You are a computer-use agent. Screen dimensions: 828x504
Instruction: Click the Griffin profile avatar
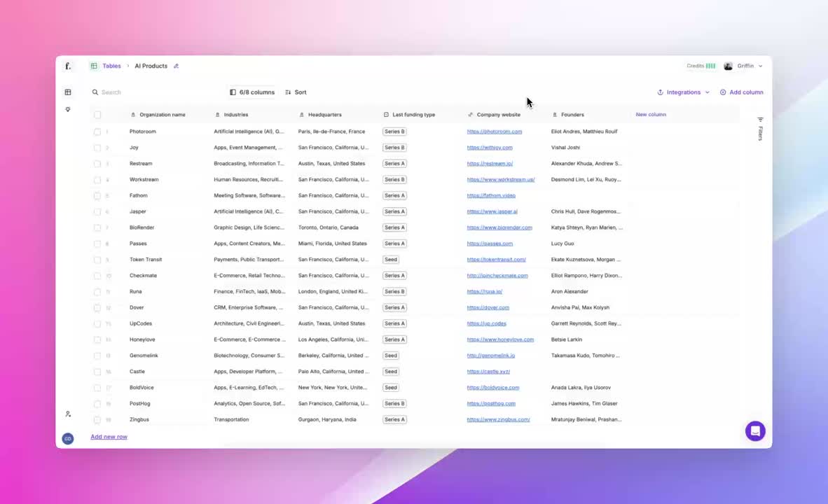pos(729,66)
